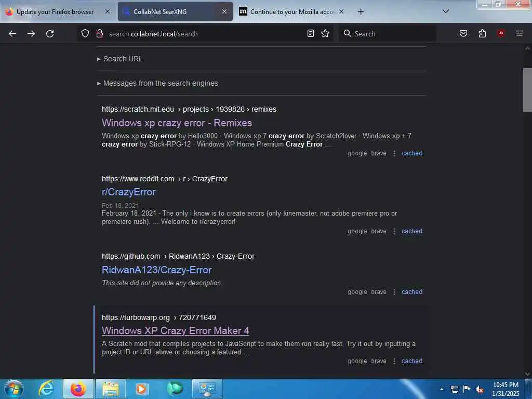The image size is (532, 399).
Task: Click the page vertical scrollbar thumb
Action: 527,90
